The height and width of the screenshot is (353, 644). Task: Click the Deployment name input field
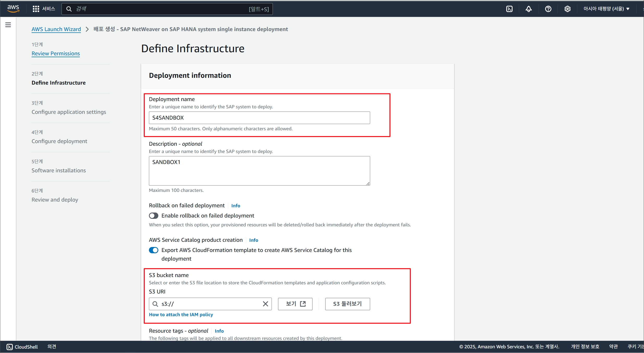click(x=259, y=118)
